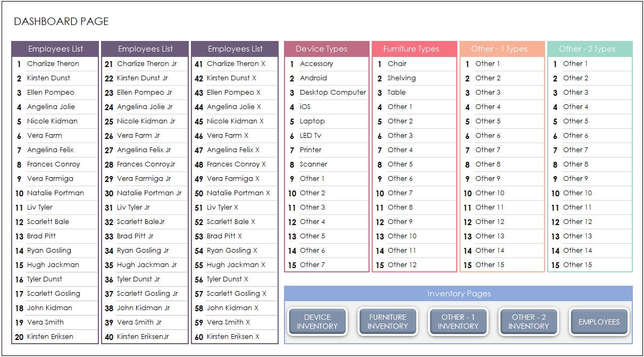
Task: Open the Other - 2 Inventory page
Action: point(528,321)
